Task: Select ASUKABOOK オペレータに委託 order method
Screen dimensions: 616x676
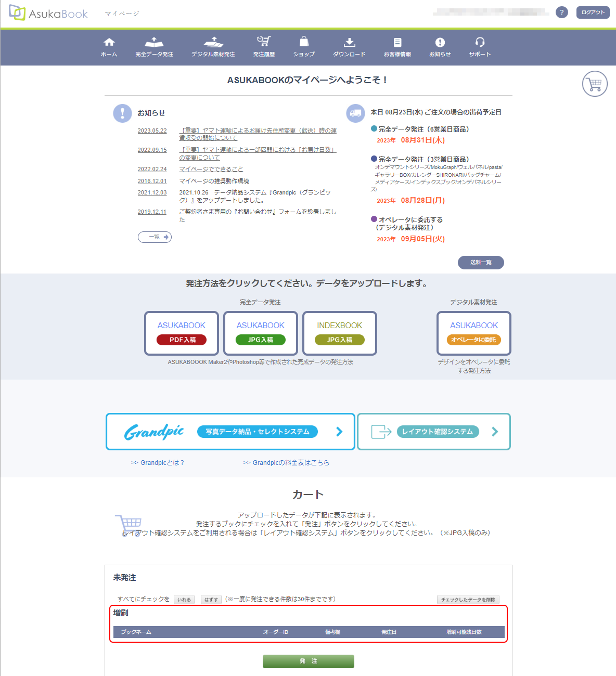Action: coord(474,333)
